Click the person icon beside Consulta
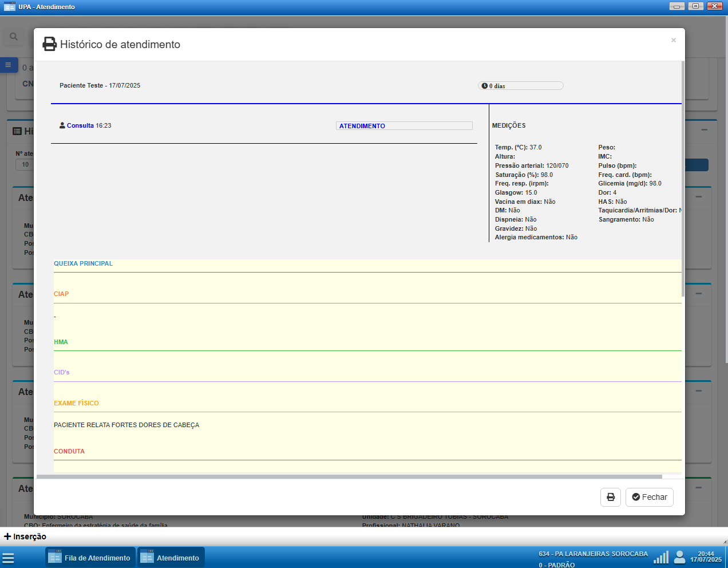This screenshot has width=728, height=568. [x=62, y=125]
